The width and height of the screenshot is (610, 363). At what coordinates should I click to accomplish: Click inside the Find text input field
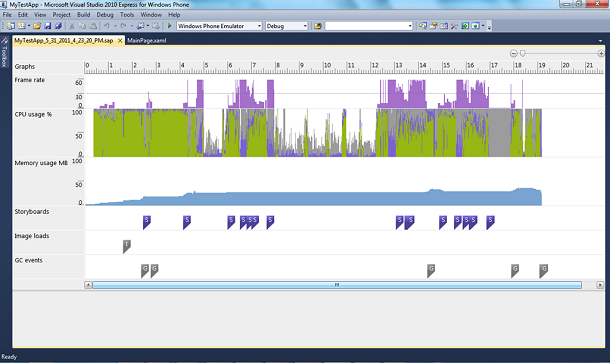tap(366, 26)
